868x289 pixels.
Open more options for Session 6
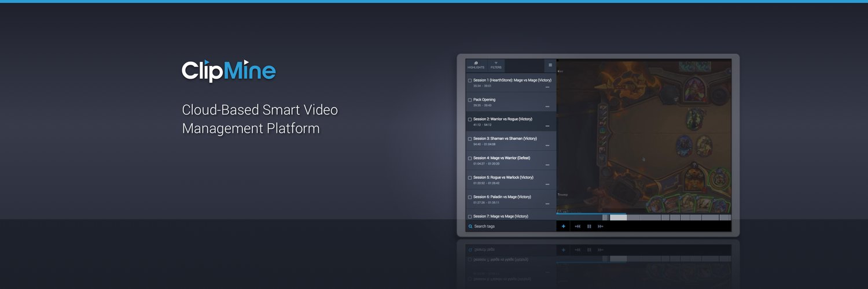[547, 204]
